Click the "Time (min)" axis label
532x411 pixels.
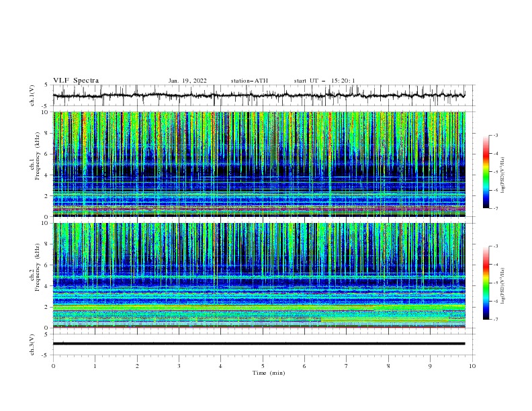coord(269,373)
